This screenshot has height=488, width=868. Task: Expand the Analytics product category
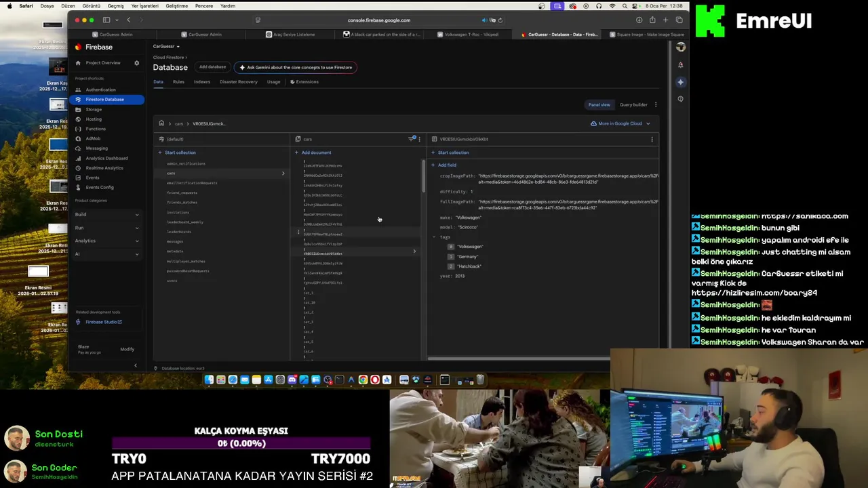pos(107,241)
